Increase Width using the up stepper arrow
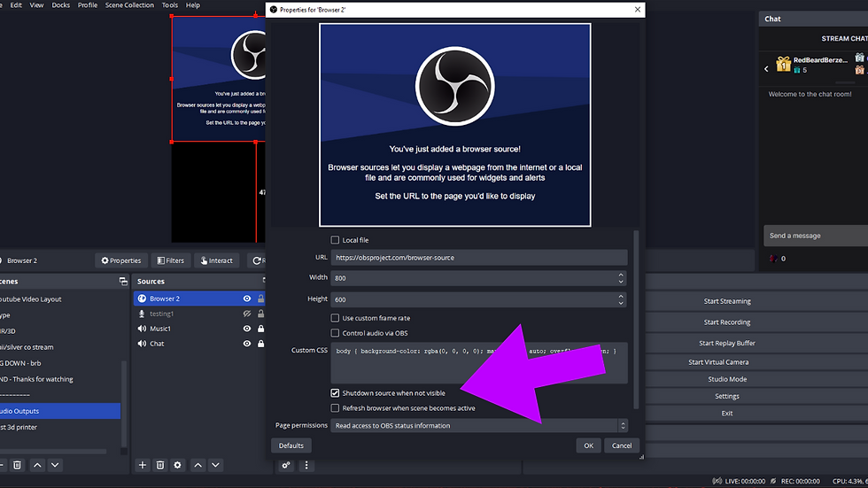The height and width of the screenshot is (488, 868). click(x=621, y=275)
